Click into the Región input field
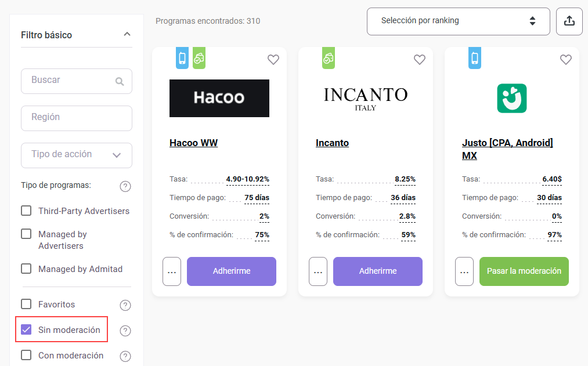 coord(77,118)
